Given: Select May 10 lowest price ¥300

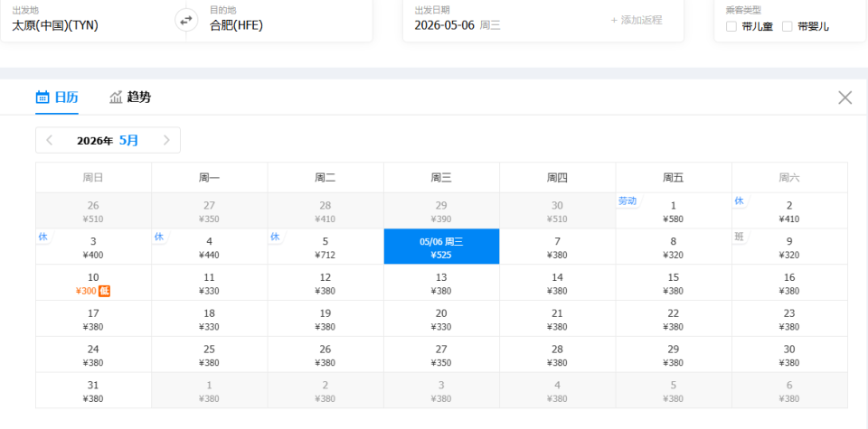Looking at the screenshot, I should click(x=93, y=283).
